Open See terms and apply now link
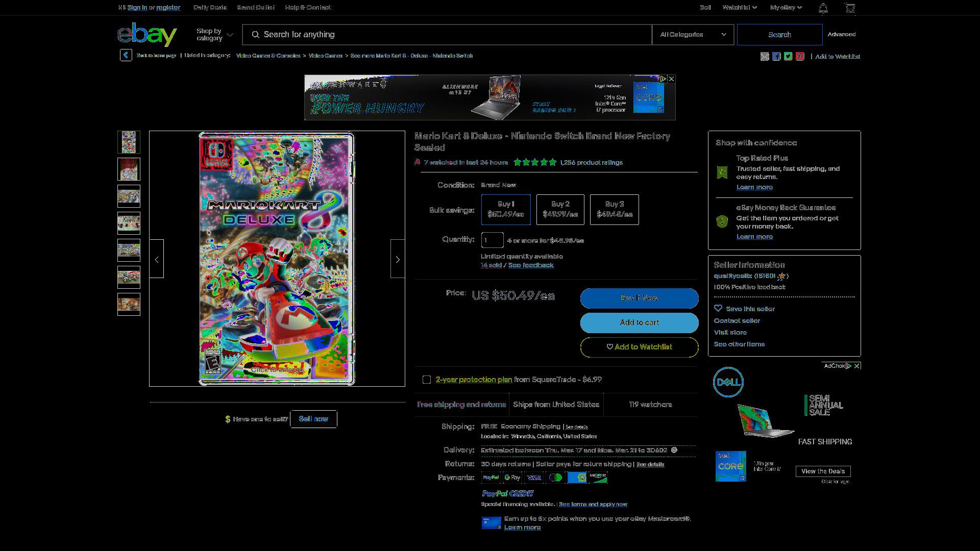The image size is (980, 551). point(593,504)
